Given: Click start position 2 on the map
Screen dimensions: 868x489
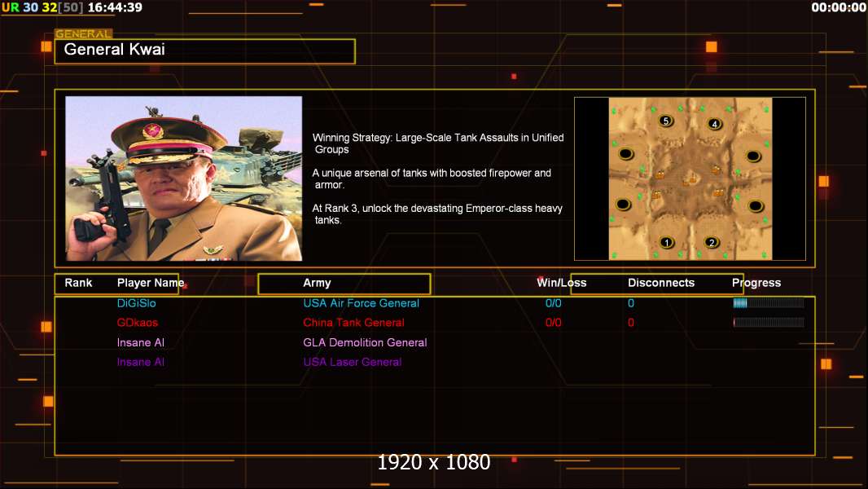Looking at the screenshot, I should click(712, 242).
